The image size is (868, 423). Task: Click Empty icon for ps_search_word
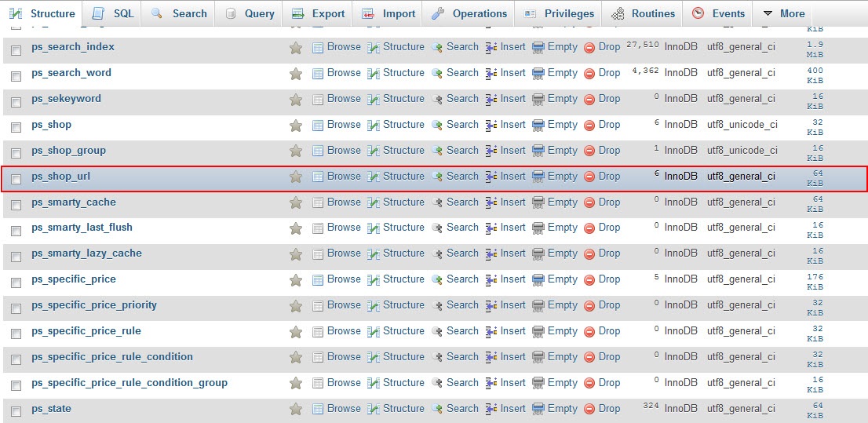(538, 73)
